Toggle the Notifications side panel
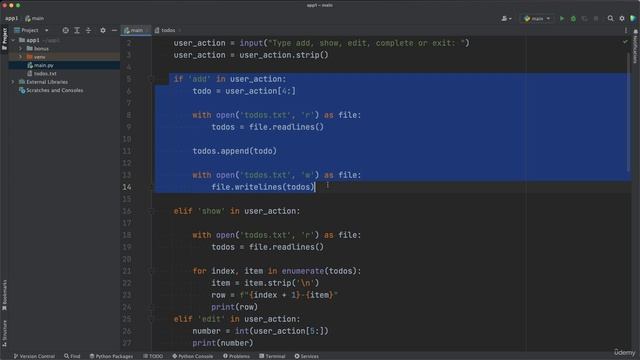Viewport: 640px width, 360px height. tap(636, 47)
